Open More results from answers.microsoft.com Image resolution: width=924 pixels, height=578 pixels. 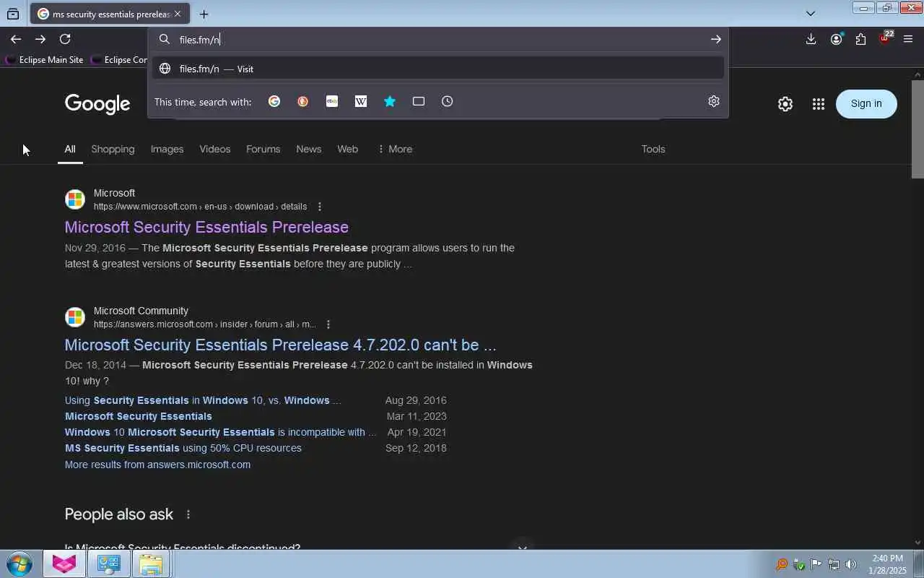click(157, 465)
